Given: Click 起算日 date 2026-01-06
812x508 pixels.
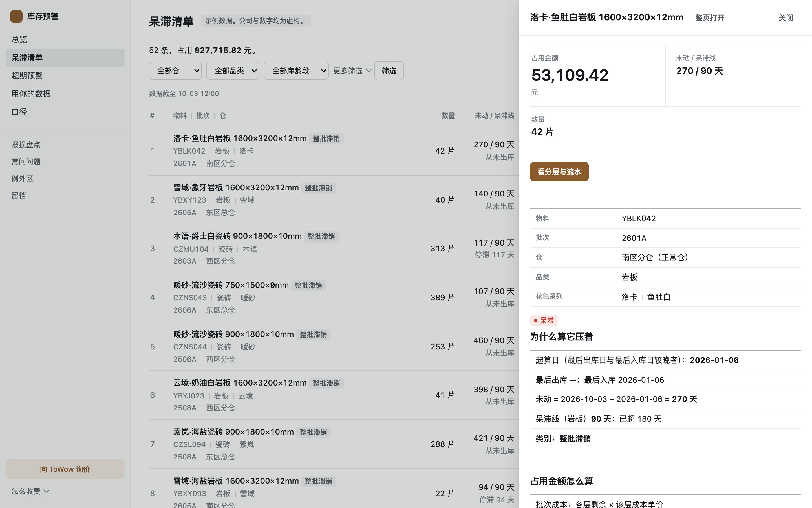Looking at the screenshot, I should coord(714,360).
